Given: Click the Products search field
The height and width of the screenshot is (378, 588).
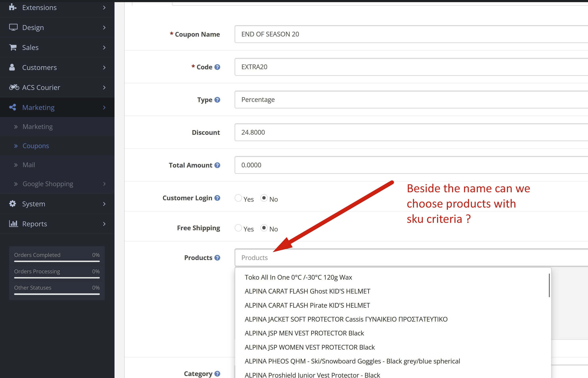Looking at the screenshot, I should 411,258.
